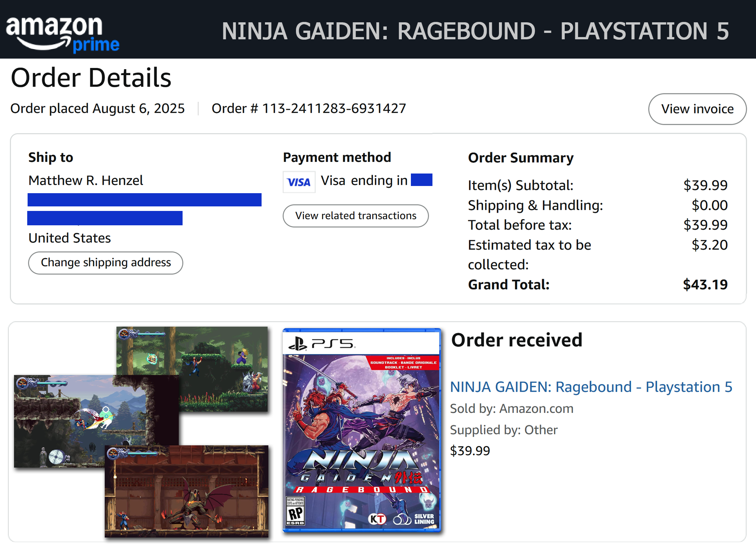Click the KT Koei Tecmo logo
Screen dimensions: 756x547
(x=377, y=519)
